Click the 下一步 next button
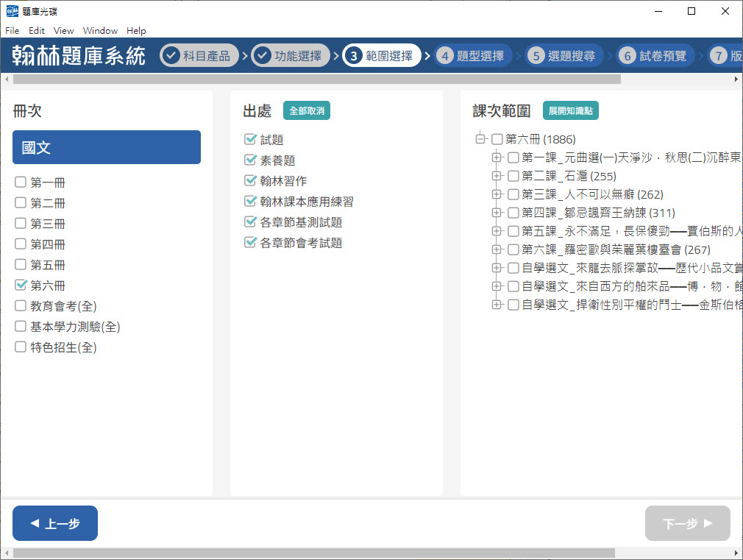This screenshot has height=560, width=743. click(688, 523)
